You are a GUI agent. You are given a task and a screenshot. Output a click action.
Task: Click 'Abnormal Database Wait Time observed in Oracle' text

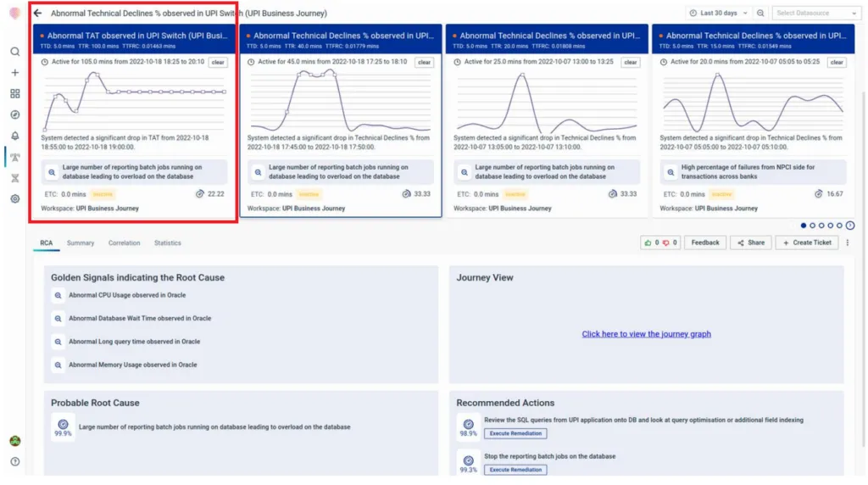tap(140, 318)
